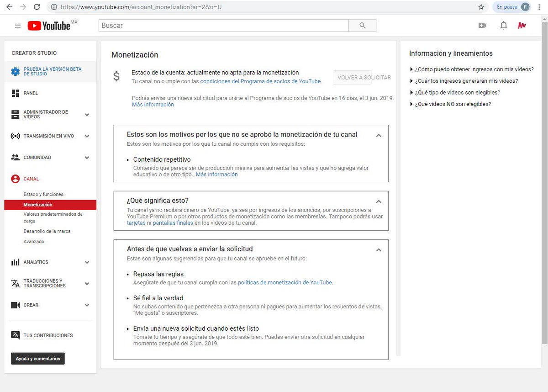Click the dollar sign monetization icon
Screen dimensions: 548x392
point(116,76)
